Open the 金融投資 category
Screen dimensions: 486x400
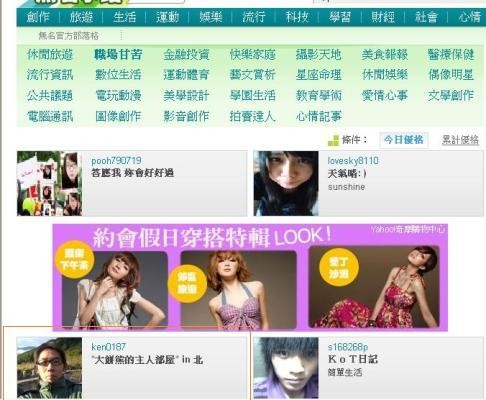click(186, 54)
